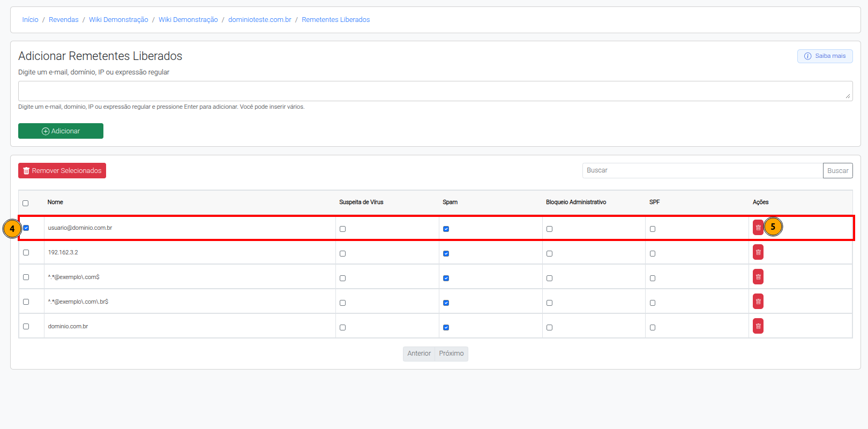The image size is (868, 429).
Task: Click the Buscar search button
Action: [837, 171]
